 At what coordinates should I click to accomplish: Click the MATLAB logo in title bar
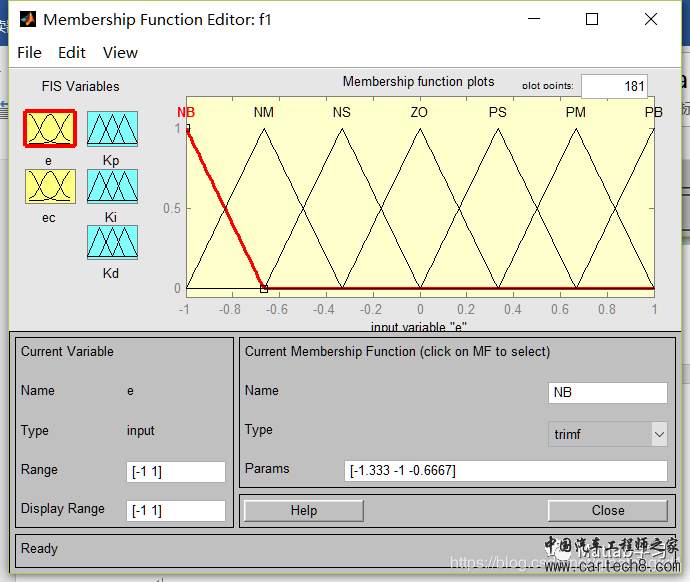coord(28,19)
